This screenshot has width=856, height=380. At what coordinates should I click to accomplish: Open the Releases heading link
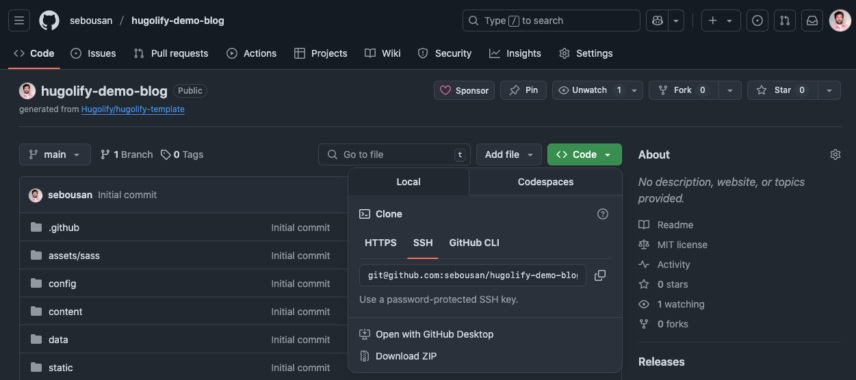661,362
